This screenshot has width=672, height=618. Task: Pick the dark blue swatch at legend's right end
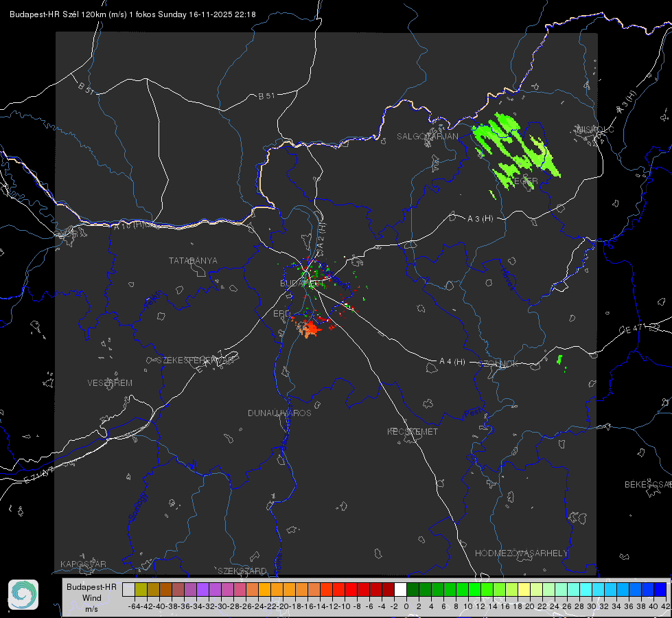(x=660, y=589)
